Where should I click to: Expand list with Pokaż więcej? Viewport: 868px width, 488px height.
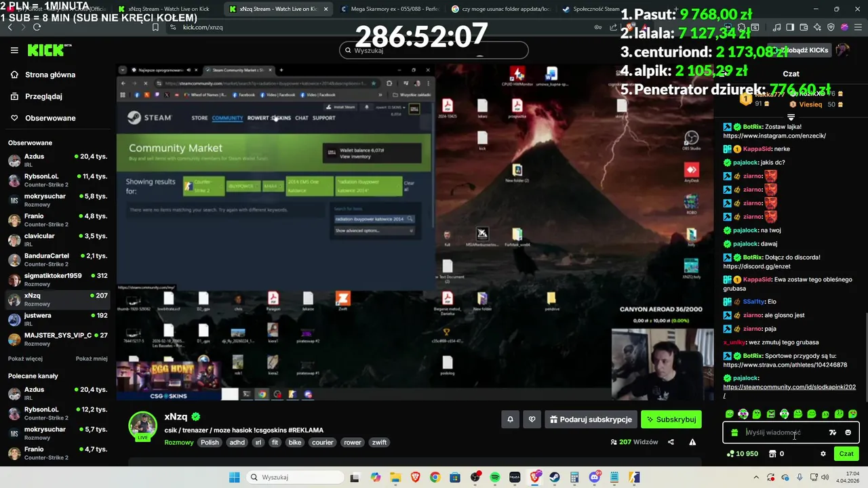pyautogui.click(x=25, y=359)
